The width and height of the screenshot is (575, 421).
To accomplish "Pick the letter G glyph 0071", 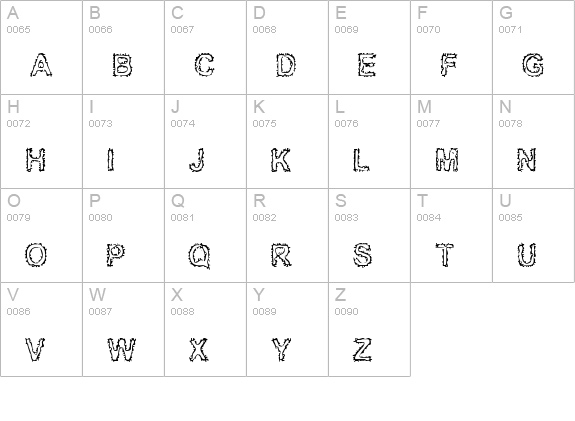I will (533, 65).
